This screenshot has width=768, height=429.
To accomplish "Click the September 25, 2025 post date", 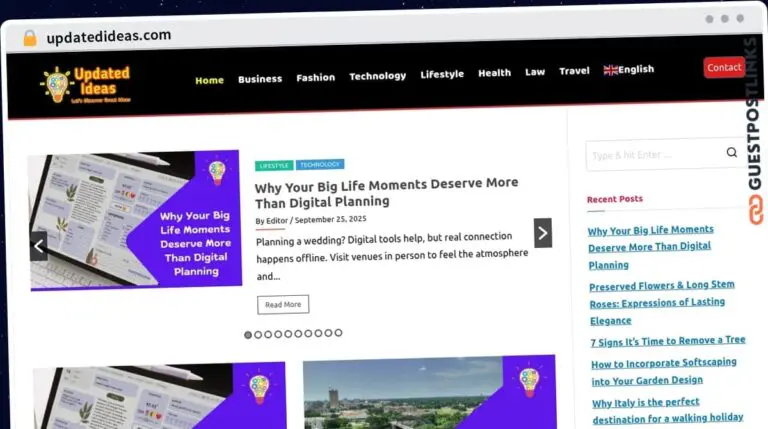I will click(331, 219).
